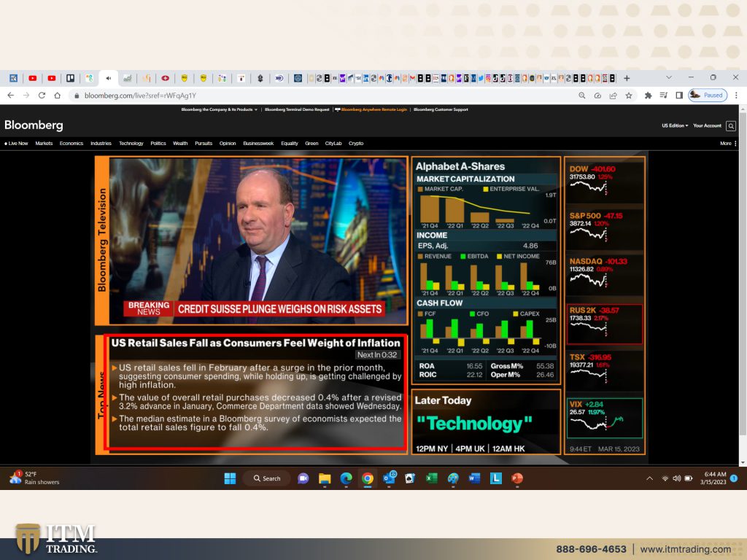Open the taskbar clock showing 6:44 AM
This screenshot has height=560, width=747.
(713, 478)
